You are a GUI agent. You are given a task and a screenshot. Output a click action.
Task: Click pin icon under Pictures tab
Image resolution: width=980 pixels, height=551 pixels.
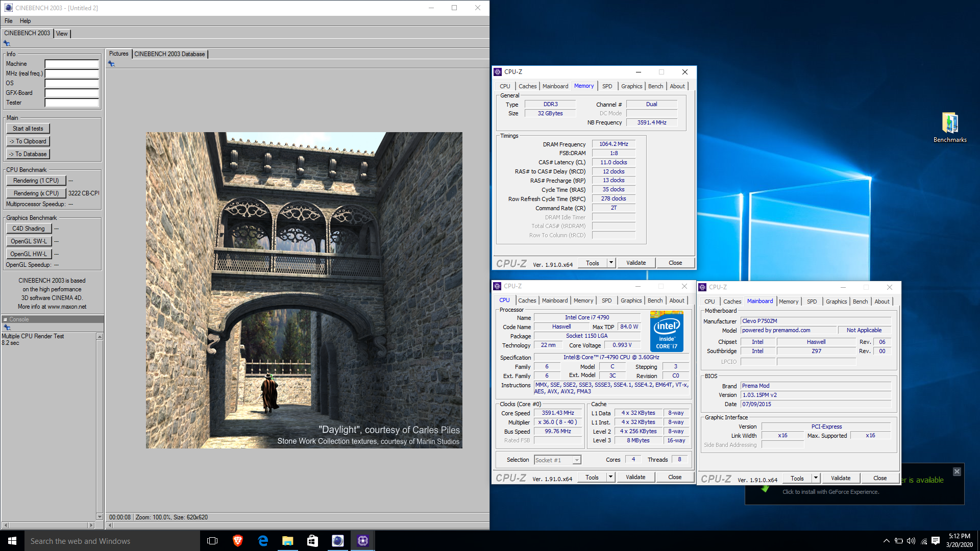click(x=111, y=64)
